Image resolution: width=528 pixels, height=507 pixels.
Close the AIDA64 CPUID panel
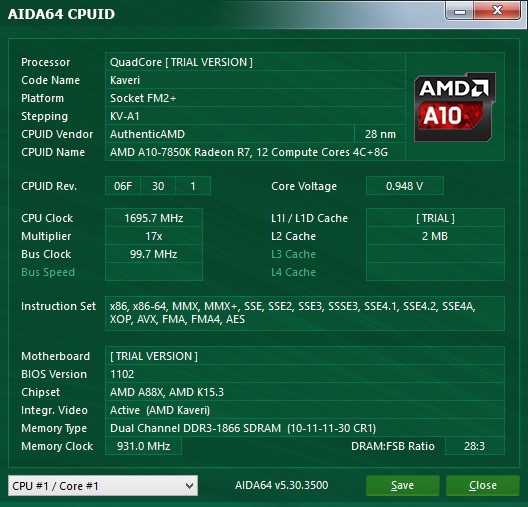point(483,485)
